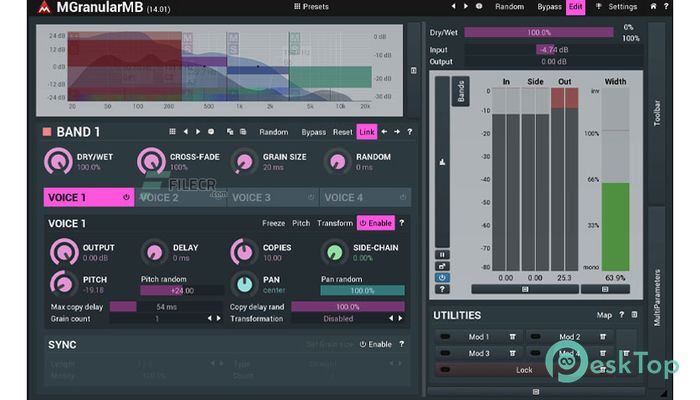Screen dimensions: 700x400
Task: Increase Grain count with right arrow
Action: coord(219,318)
